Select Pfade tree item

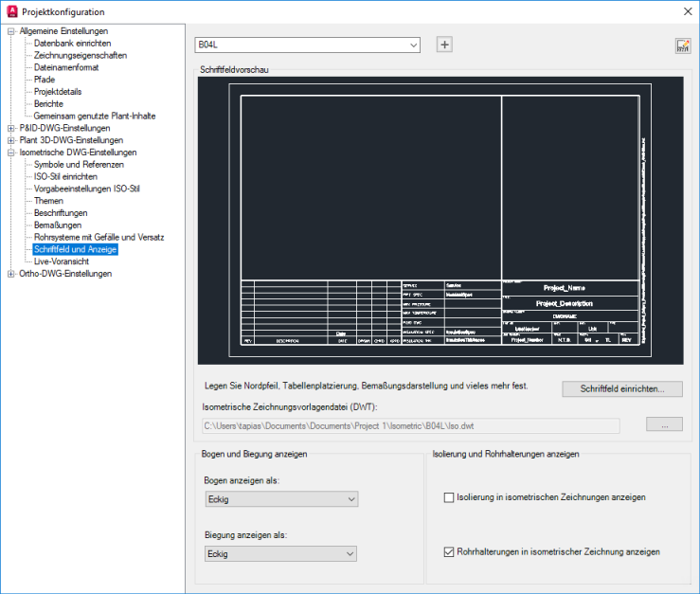45,80
